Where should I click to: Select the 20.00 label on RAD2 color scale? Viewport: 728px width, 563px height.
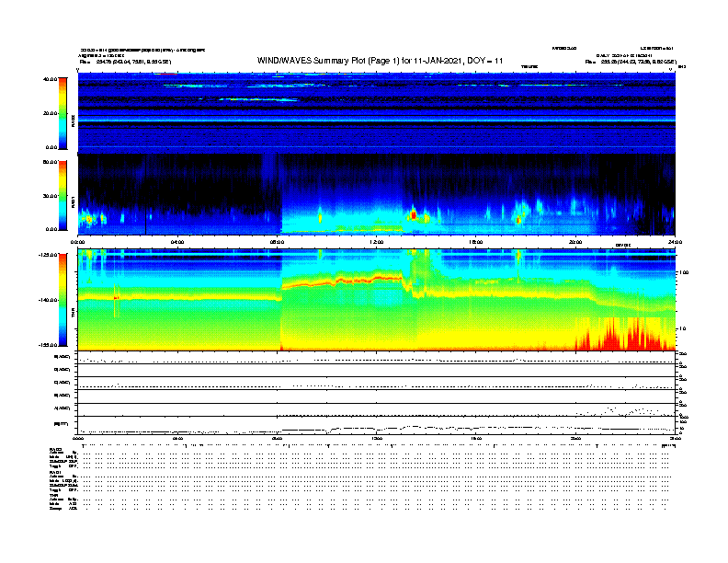click(x=51, y=113)
